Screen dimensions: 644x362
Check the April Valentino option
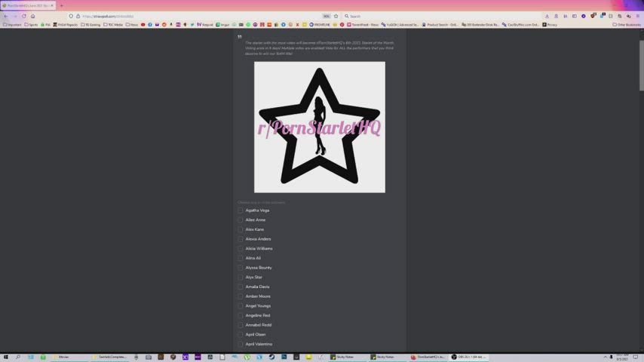(241, 344)
